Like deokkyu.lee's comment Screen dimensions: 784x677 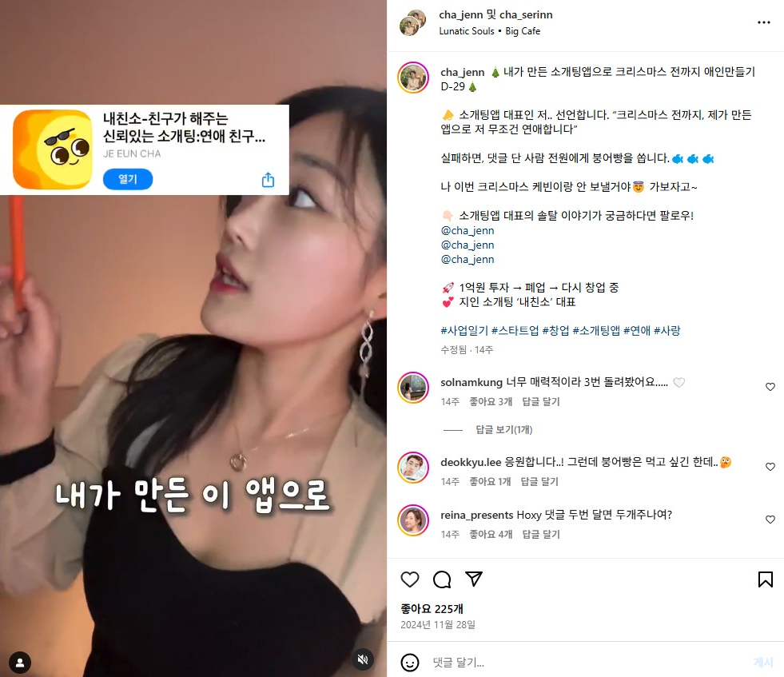770,467
